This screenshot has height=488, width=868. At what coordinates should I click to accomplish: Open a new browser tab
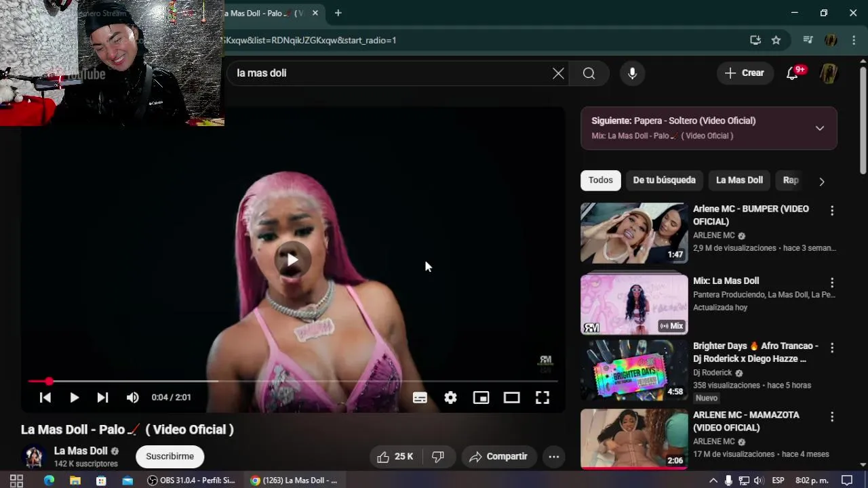coord(338,13)
